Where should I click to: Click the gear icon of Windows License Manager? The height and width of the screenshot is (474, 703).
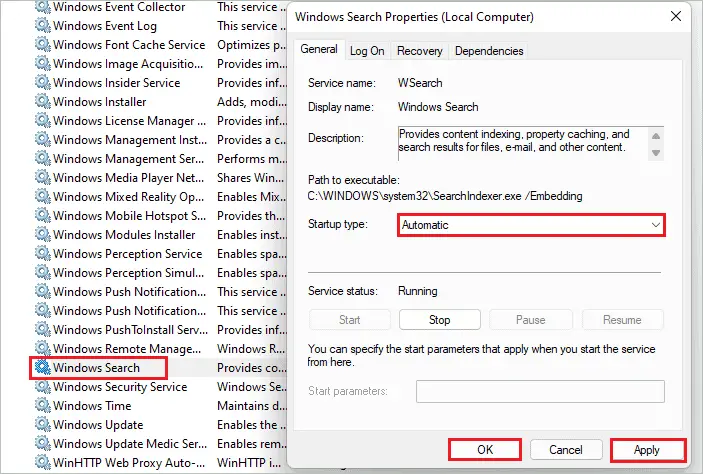tap(43, 120)
